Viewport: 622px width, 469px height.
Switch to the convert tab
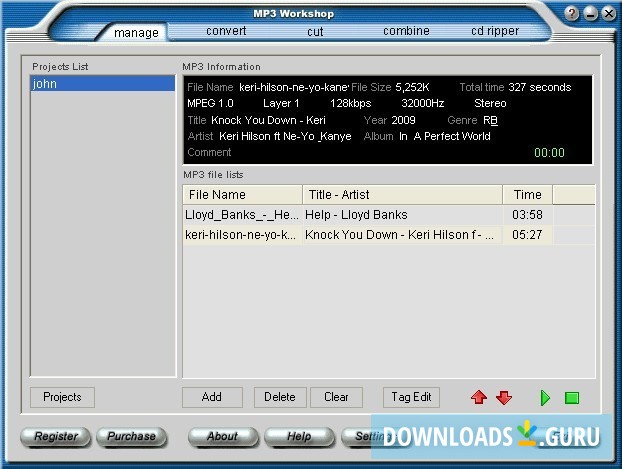point(226,31)
